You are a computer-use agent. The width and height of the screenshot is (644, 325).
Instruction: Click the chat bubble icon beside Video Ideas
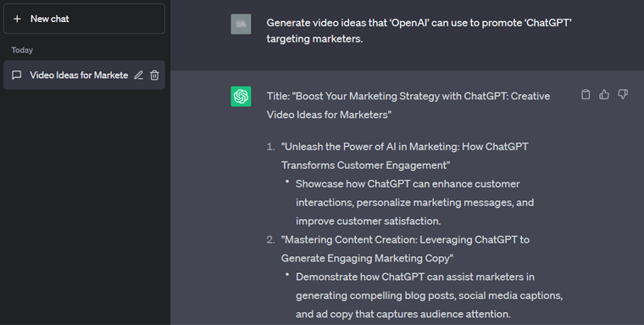pyautogui.click(x=16, y=75)
